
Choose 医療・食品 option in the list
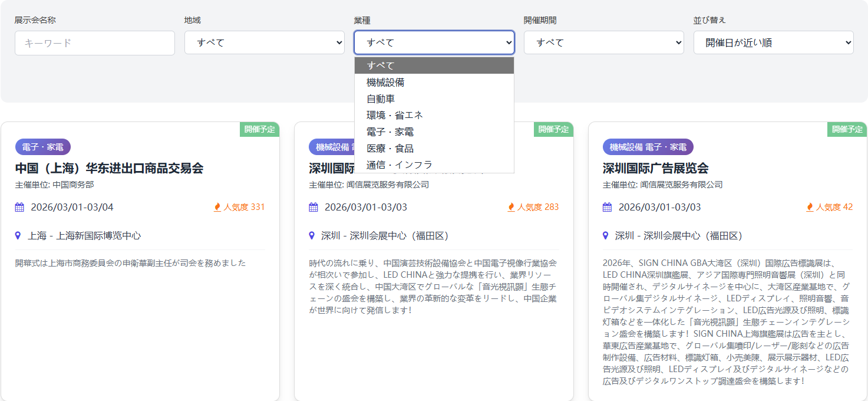click(390, 148)
